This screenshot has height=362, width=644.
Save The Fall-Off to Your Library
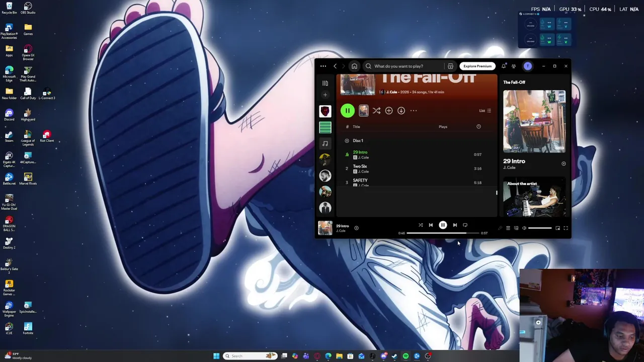[389, 111]
